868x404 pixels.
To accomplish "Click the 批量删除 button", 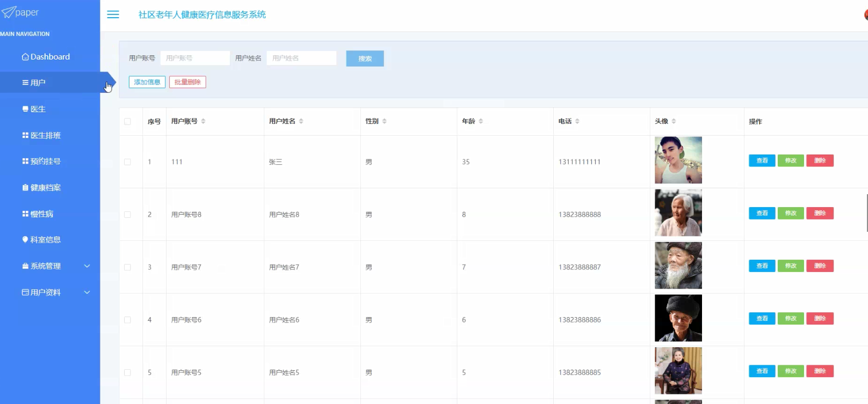I will click(187, 82).
